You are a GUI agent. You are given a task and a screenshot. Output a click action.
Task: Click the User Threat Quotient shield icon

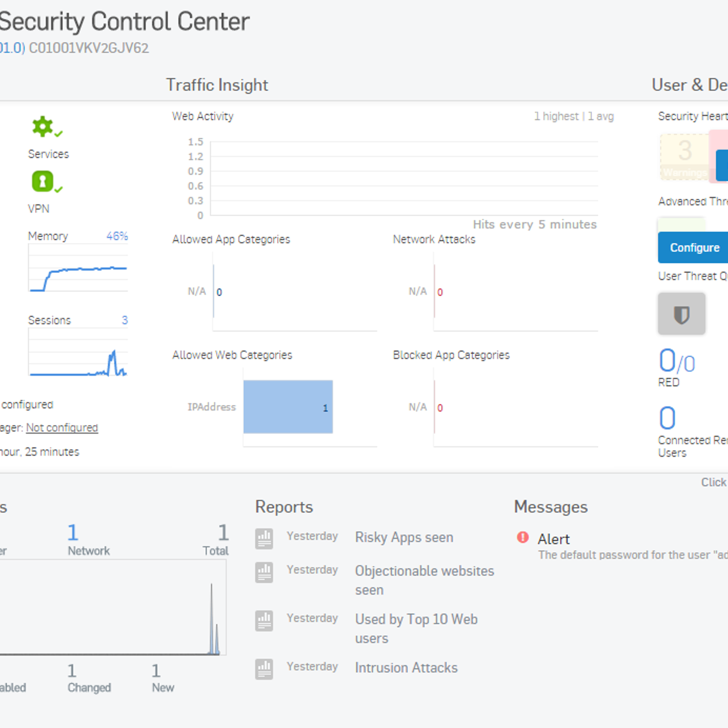(x=681, y=314)
